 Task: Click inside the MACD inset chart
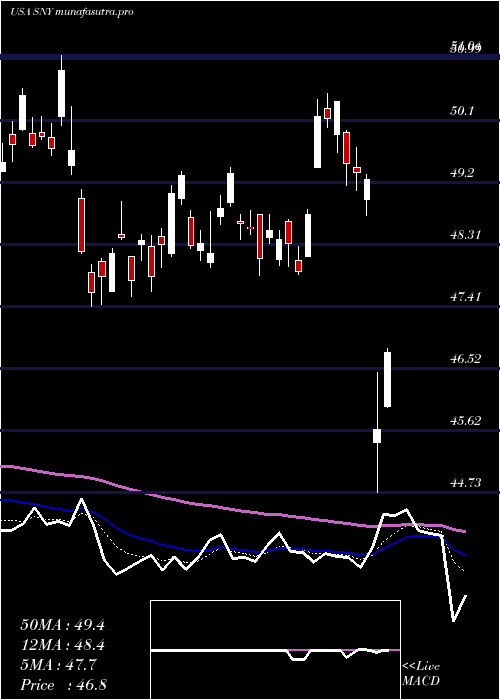[x=275, y=650]
